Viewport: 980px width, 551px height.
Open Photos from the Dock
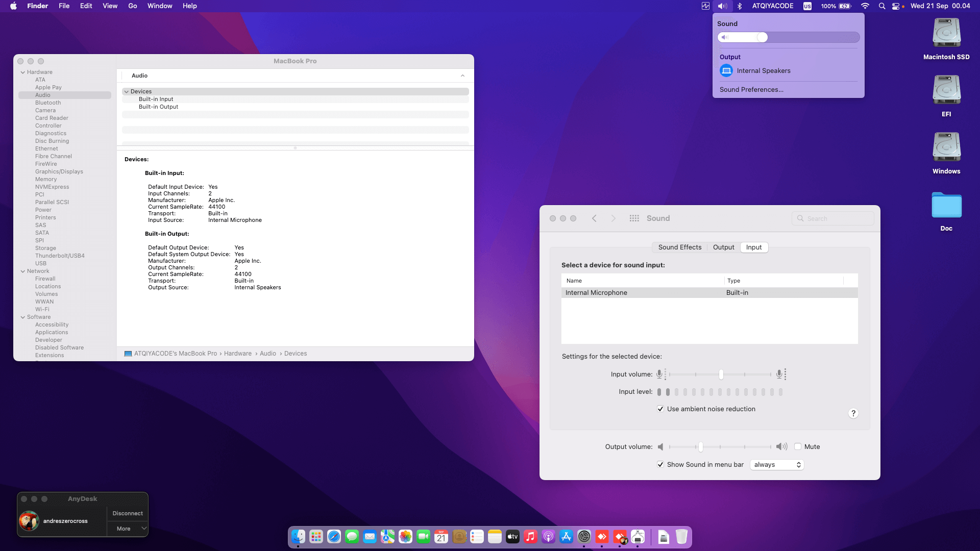pos(406,537)
